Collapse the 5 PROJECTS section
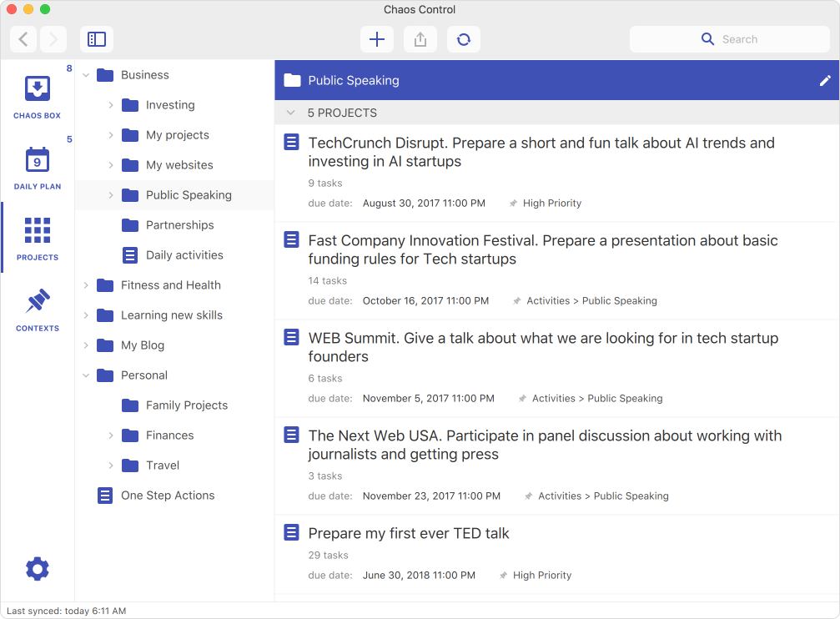The image size is (840, 619). (x=291, y=113)
